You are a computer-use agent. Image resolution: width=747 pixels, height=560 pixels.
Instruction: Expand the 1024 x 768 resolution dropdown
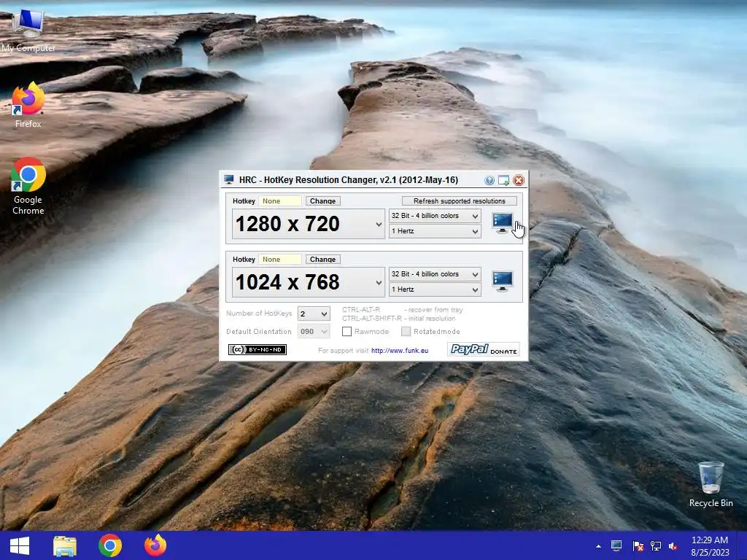pyautogui.click(x=309, y=282)
